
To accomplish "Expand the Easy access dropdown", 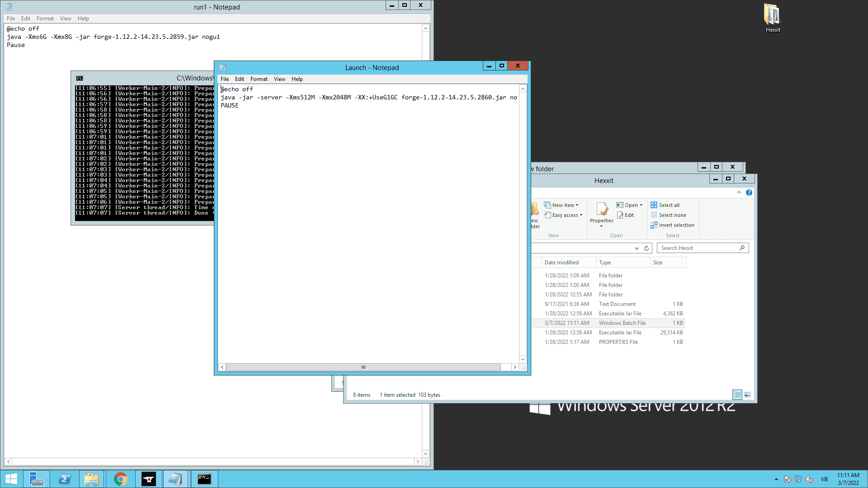I will click(564, 215).
